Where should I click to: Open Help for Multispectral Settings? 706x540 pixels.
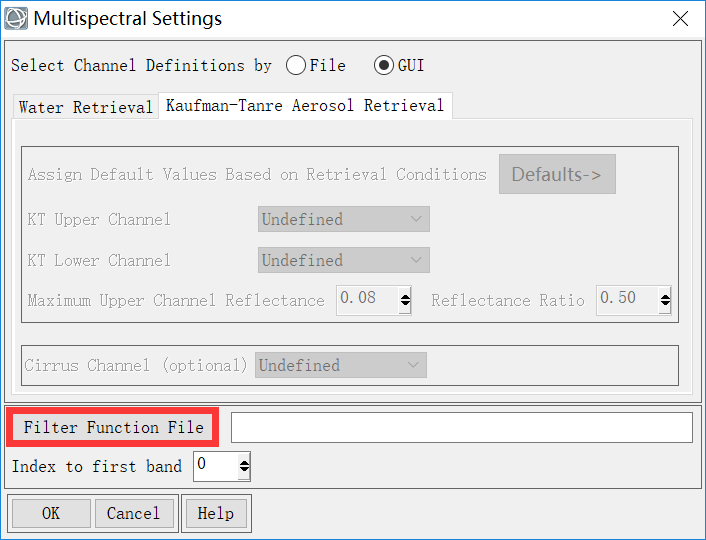216,513
